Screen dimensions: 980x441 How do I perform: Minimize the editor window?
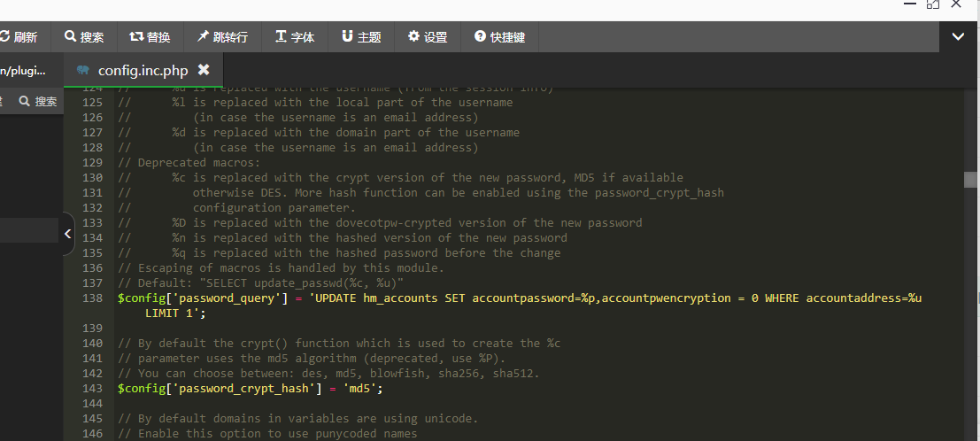point(909,4)
